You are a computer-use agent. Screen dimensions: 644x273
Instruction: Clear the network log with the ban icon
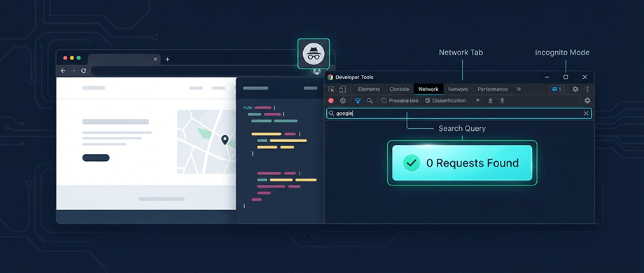(x=343, y=101)
